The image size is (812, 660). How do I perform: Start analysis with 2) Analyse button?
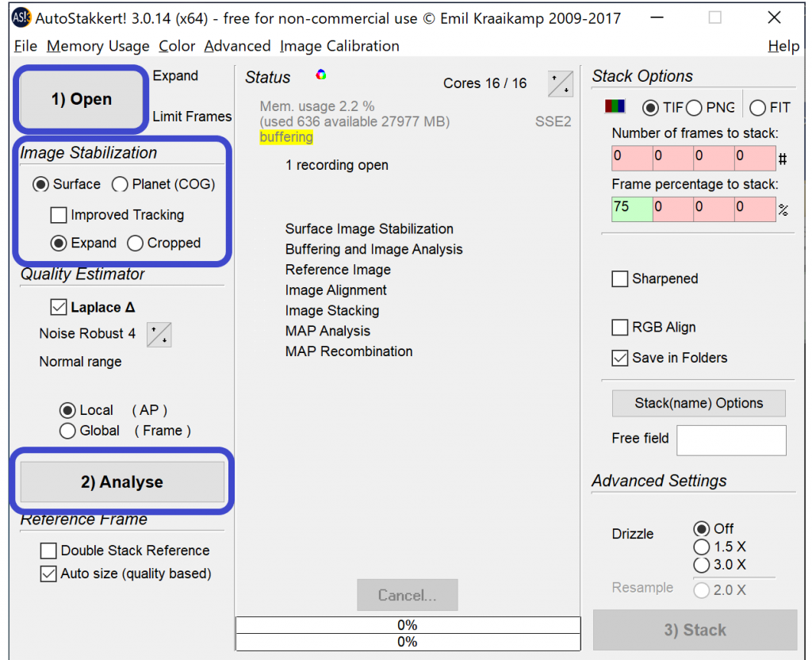point(122,482)
